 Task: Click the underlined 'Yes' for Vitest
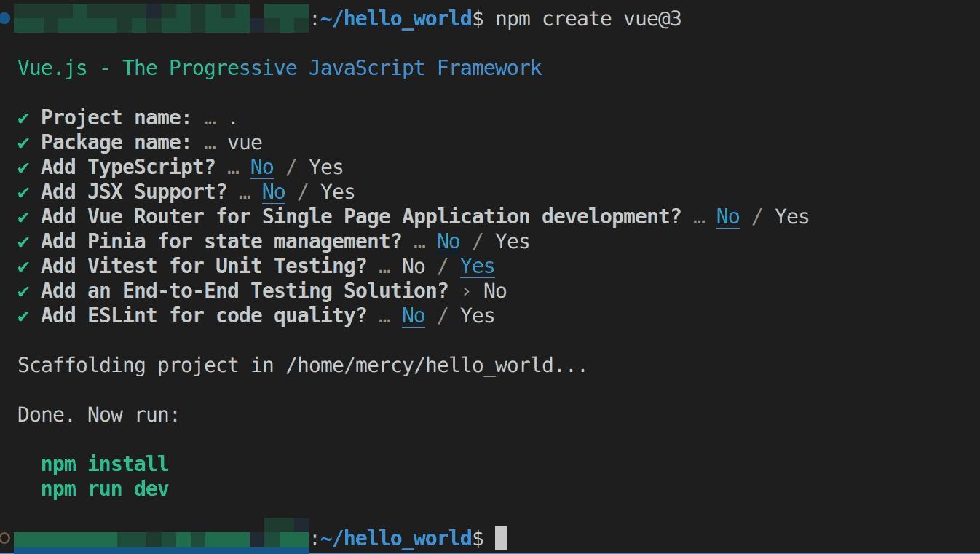[x=477, y=266]
